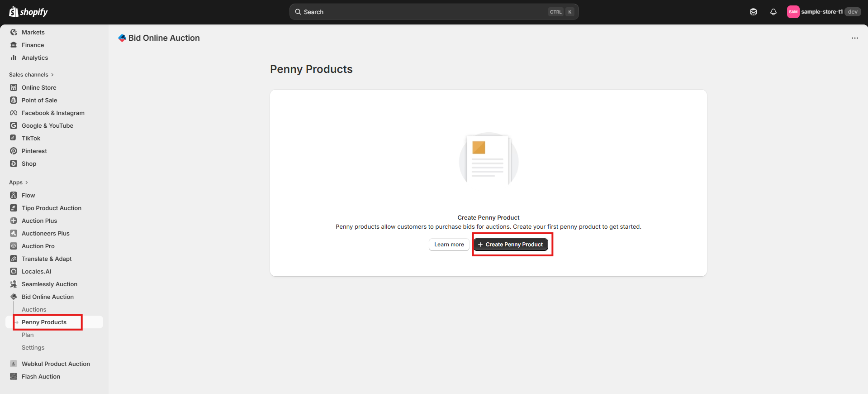Open the Plan submenu item
Screen dimensions: 868x394
click(x=28, y=335)
